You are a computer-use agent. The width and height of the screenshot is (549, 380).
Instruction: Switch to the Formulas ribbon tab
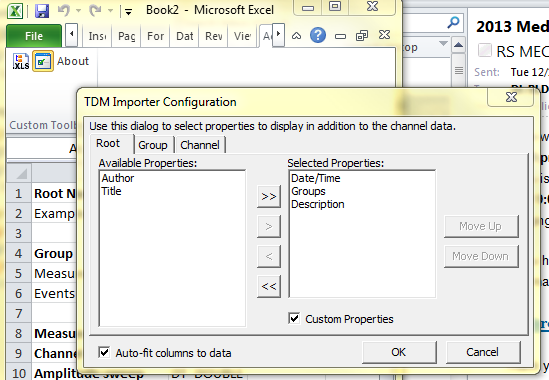click(x=155, y=36)
